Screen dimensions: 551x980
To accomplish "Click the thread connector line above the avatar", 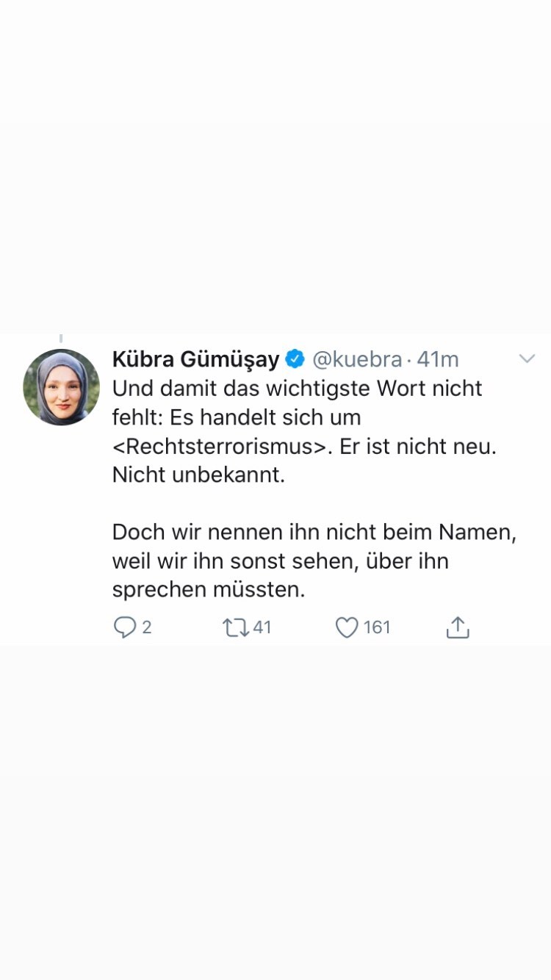I will [x=61, y=339].
